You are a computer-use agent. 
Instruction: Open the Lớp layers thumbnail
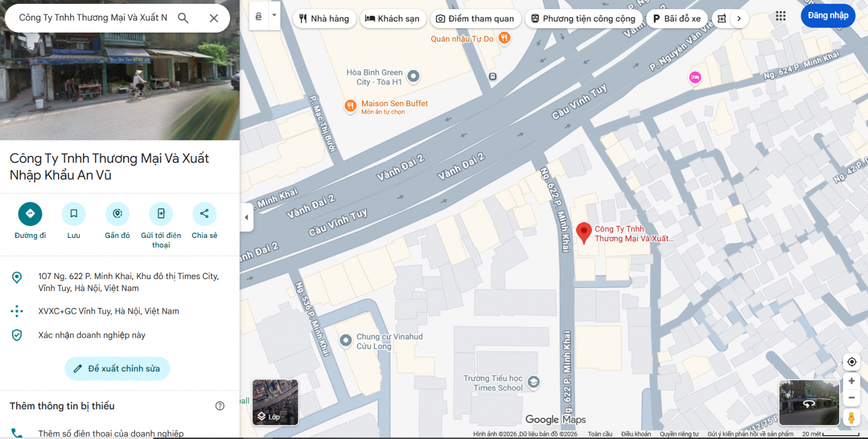tap(276, 402)
